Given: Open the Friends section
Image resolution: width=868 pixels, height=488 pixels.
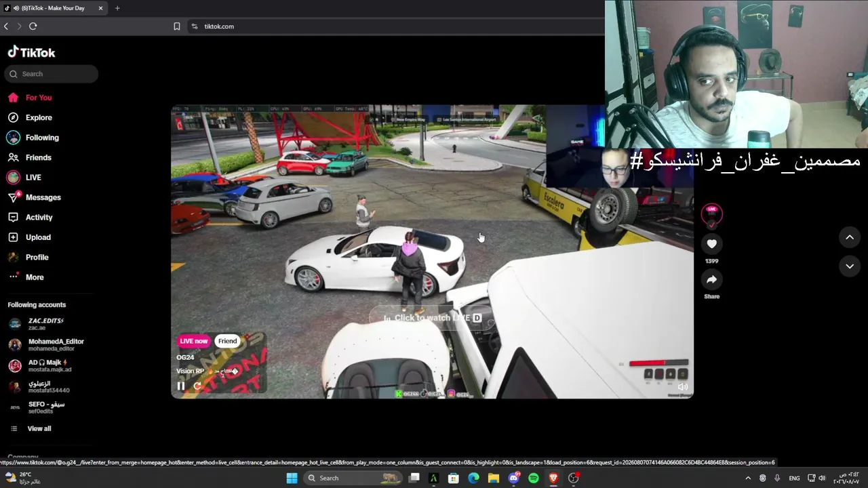Looking at the screenshot, I should click(38, 157).
